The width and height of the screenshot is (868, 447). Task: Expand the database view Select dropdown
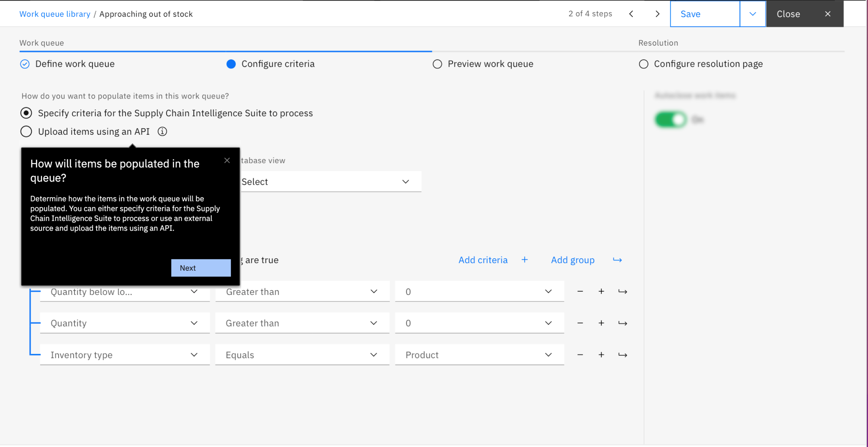(x=330, y=182)
